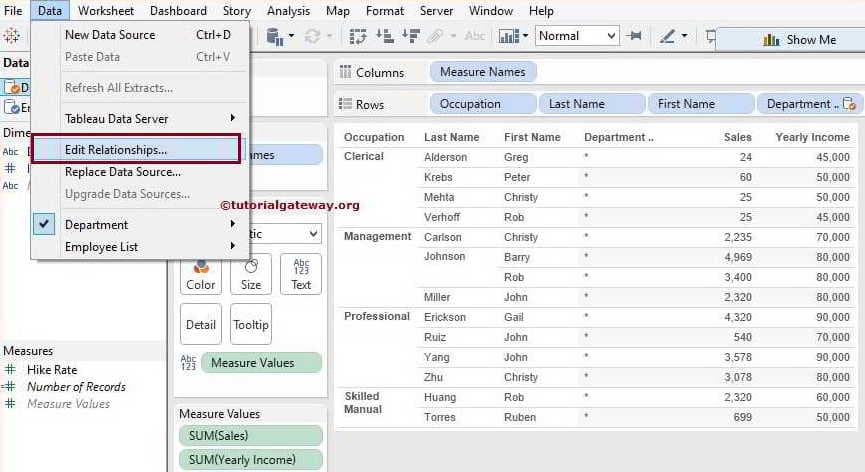The image size is (865, 472).
Task: Select the Hike Rate measure field
Action: click(x=52, y=369)
